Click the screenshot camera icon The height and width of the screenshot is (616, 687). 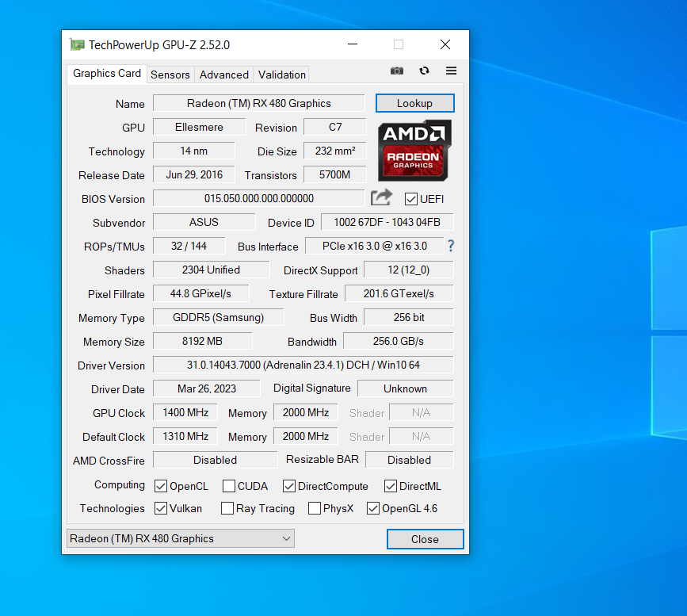point(397,71)
